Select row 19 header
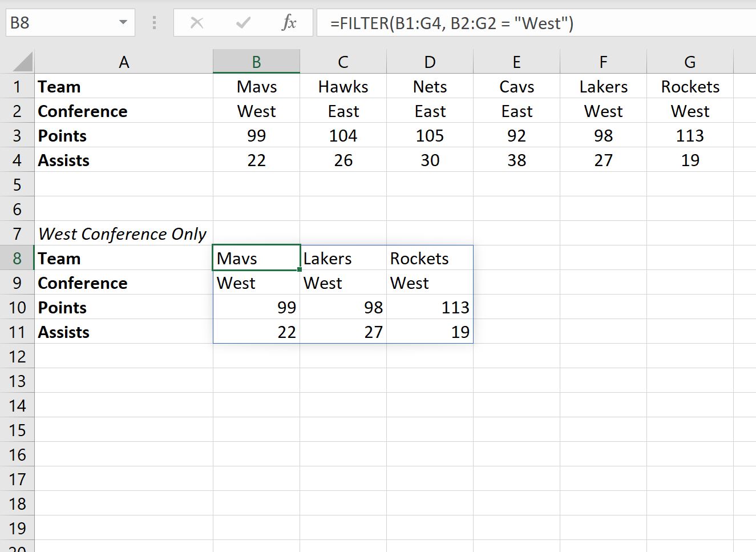 [17, 528]
